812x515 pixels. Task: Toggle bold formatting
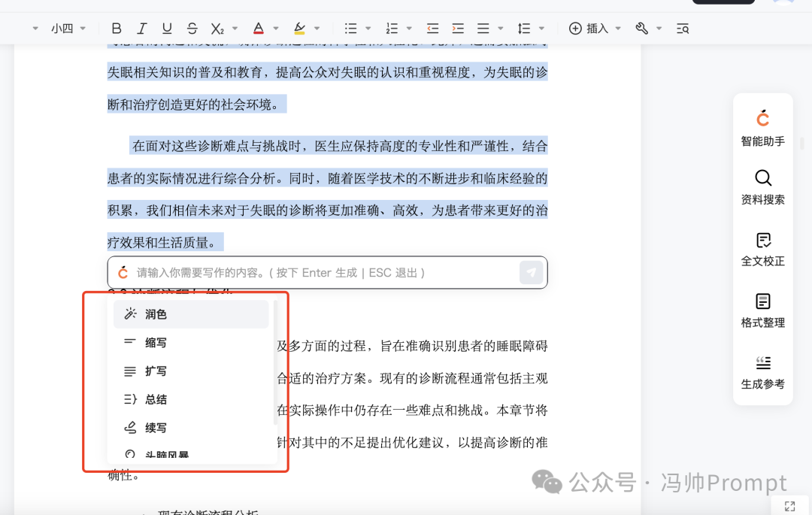pyautogui.click(x=117, y=28)
